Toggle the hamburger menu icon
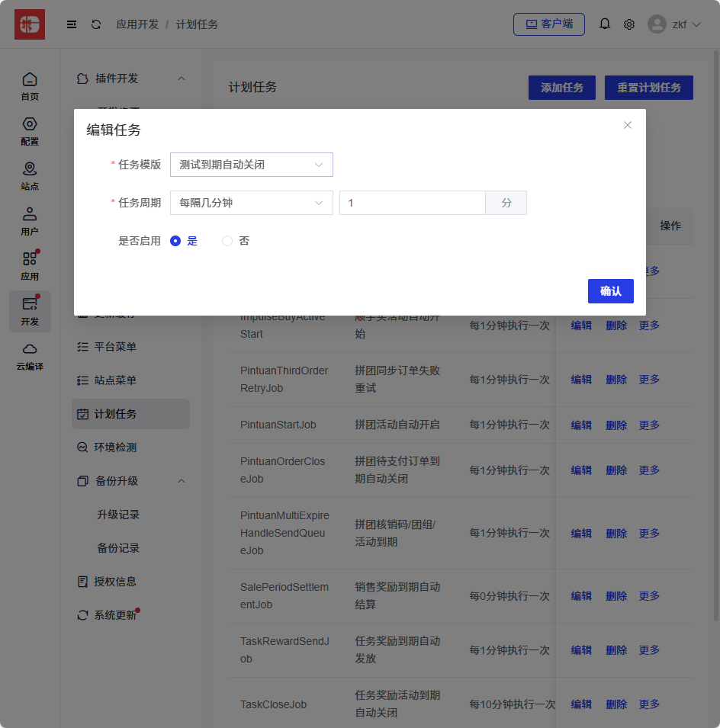 [72, 24]
